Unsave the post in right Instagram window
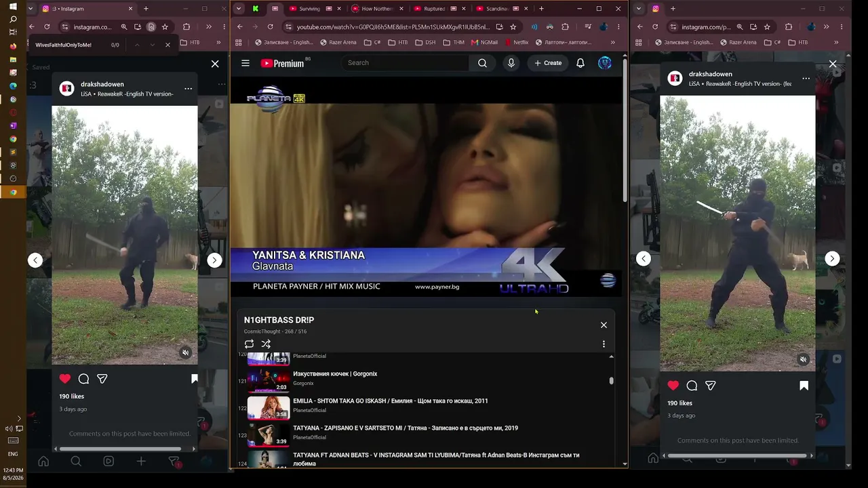 804,386
